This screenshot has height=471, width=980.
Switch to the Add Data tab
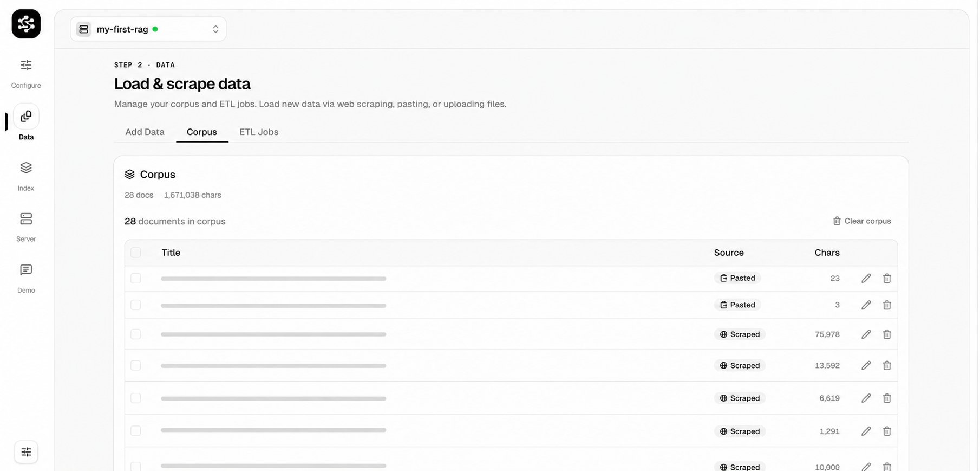click(145, 132)
